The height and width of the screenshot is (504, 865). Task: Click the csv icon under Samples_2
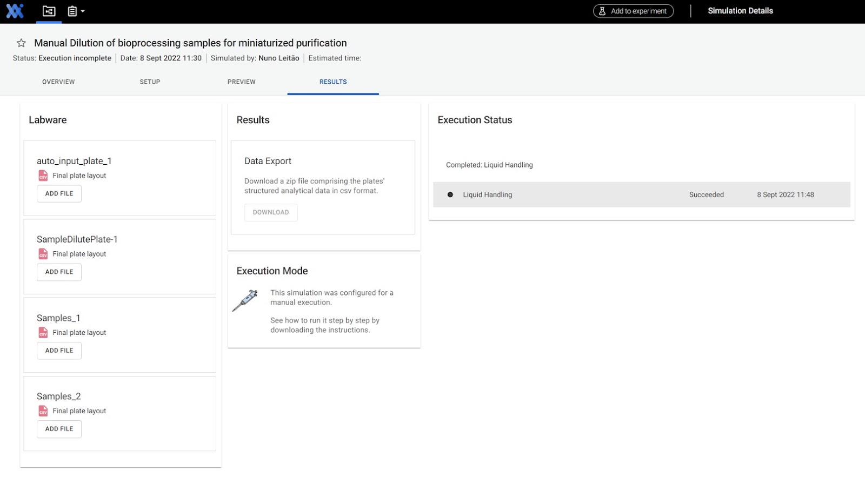click(x=43, y=411)
